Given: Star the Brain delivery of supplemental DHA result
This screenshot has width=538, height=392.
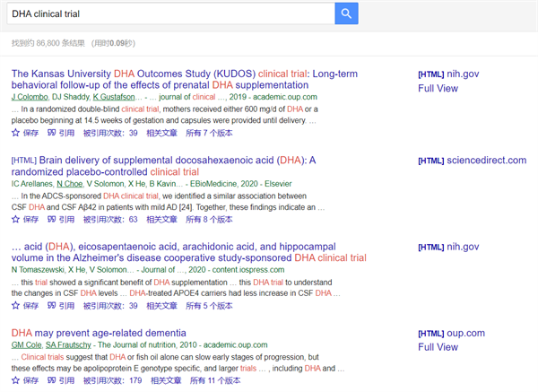Looking at the screenshot, I should (x=16, y=219).
